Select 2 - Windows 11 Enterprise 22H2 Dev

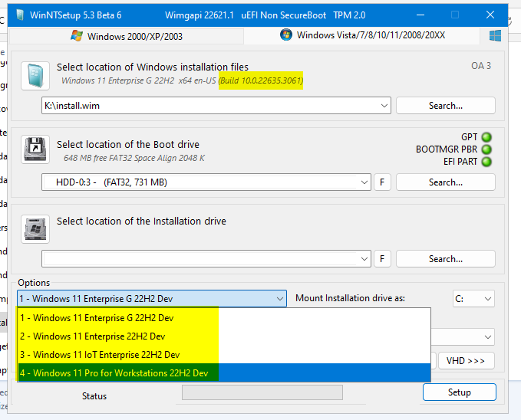[224, 336]
